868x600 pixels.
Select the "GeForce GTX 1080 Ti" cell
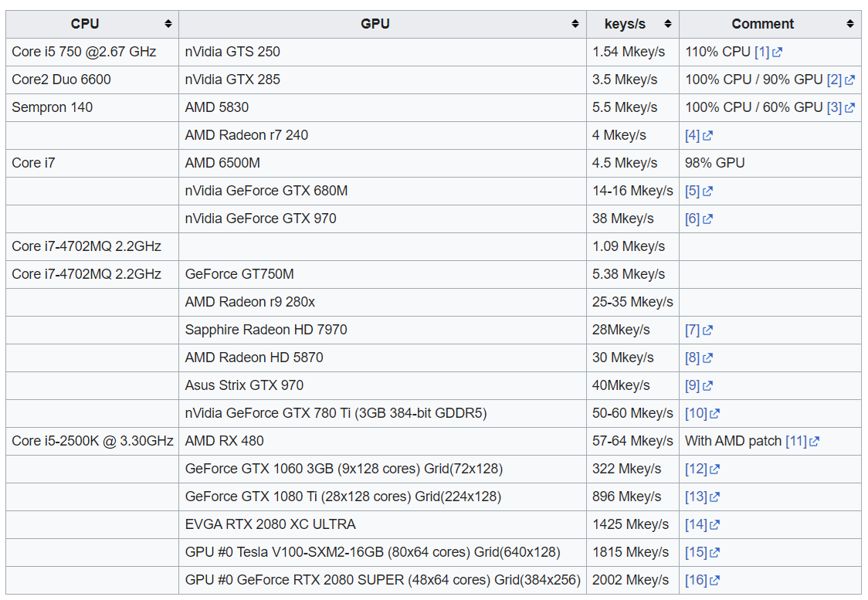pyautogui.click(x=382, y=497)
